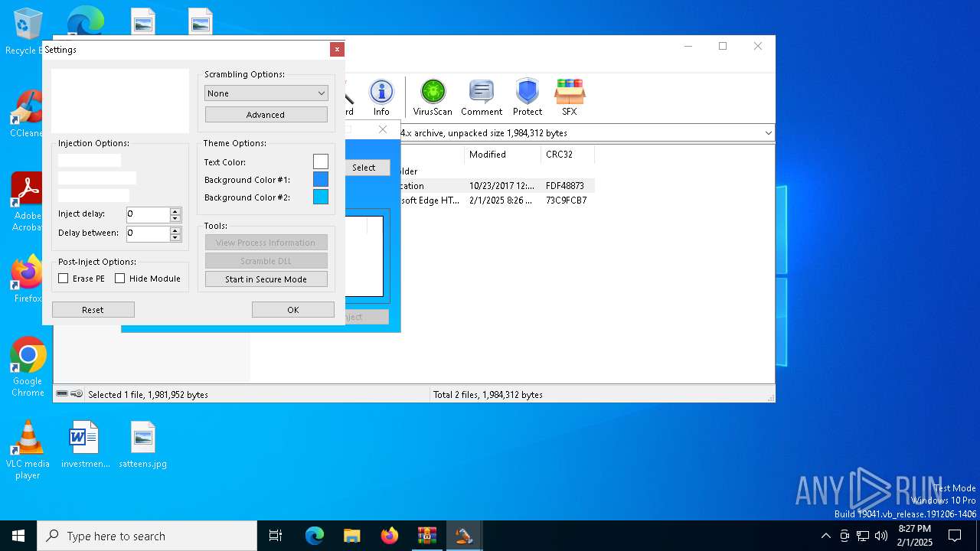980x551 pixels.
Task: Open the investmen... Word document icon
Action: pyautogui.click(x=85, y=444)
